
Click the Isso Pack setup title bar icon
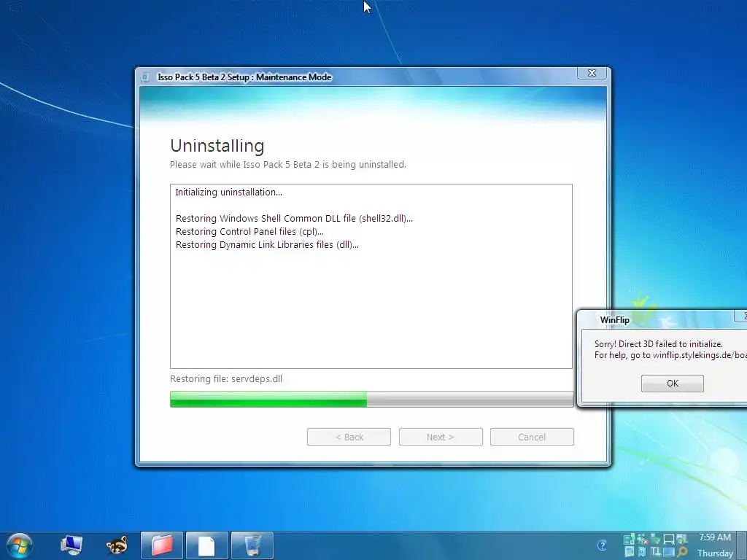coord(145,77)
